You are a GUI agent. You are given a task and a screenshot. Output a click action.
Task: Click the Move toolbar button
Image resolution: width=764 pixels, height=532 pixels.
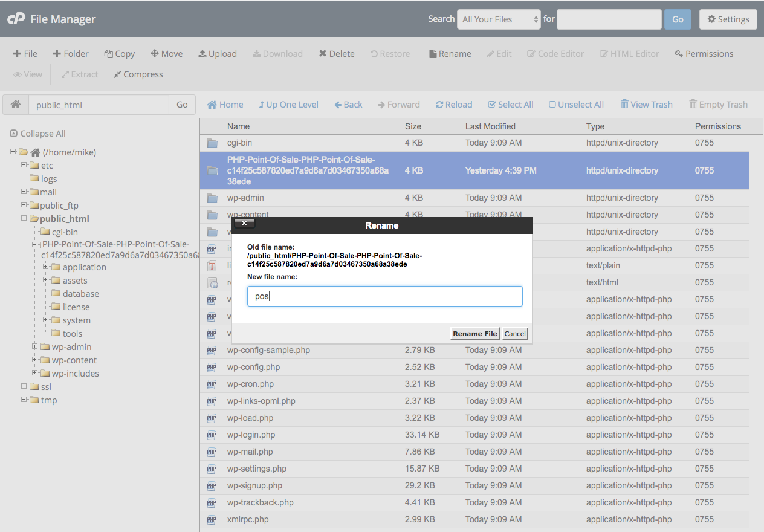click(x=167, y=54)
